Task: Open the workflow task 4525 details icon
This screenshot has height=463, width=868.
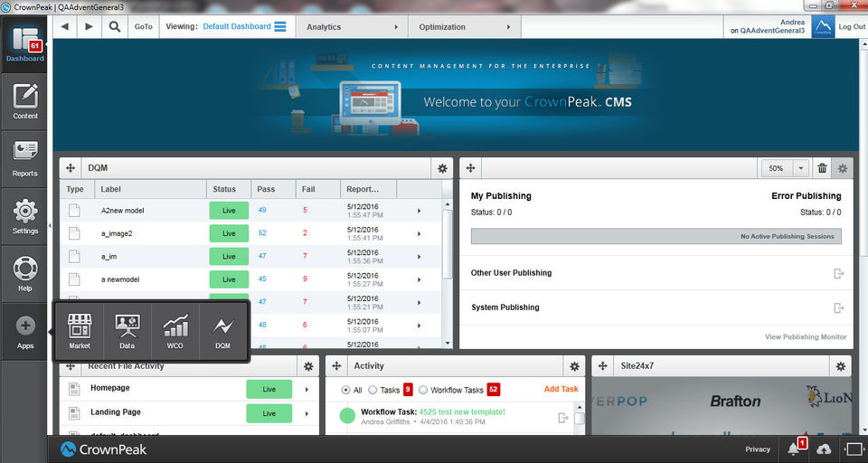Action: (x=563, y=418)
